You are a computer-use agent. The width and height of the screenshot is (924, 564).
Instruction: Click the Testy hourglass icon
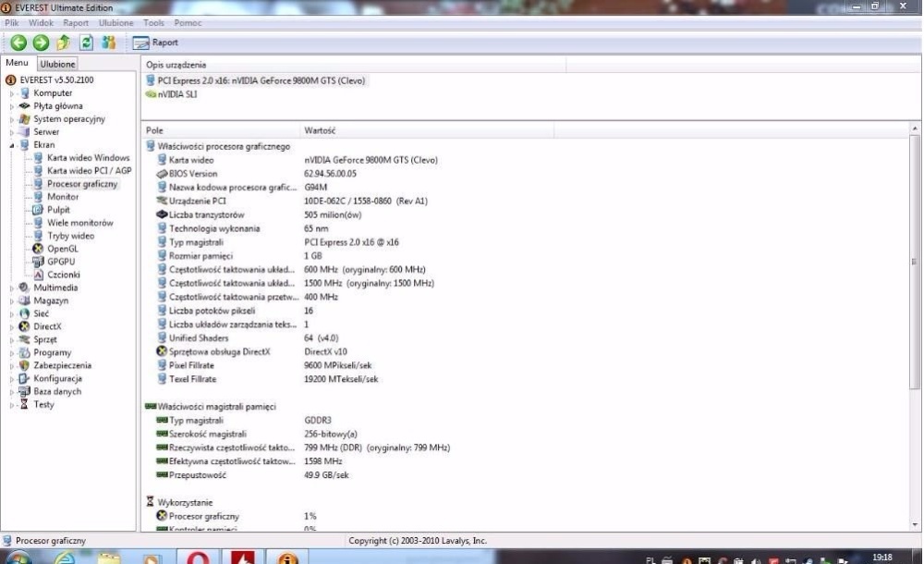point(24,404)
